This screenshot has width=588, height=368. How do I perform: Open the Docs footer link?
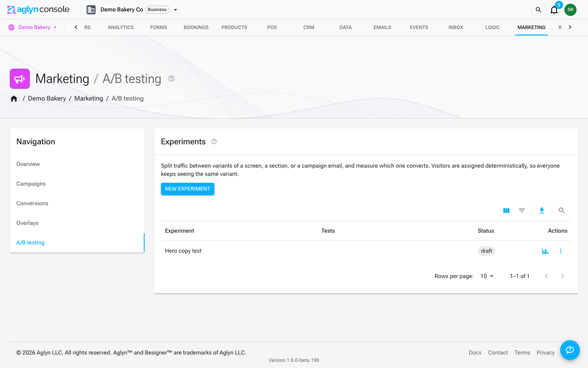pos(475,352)
